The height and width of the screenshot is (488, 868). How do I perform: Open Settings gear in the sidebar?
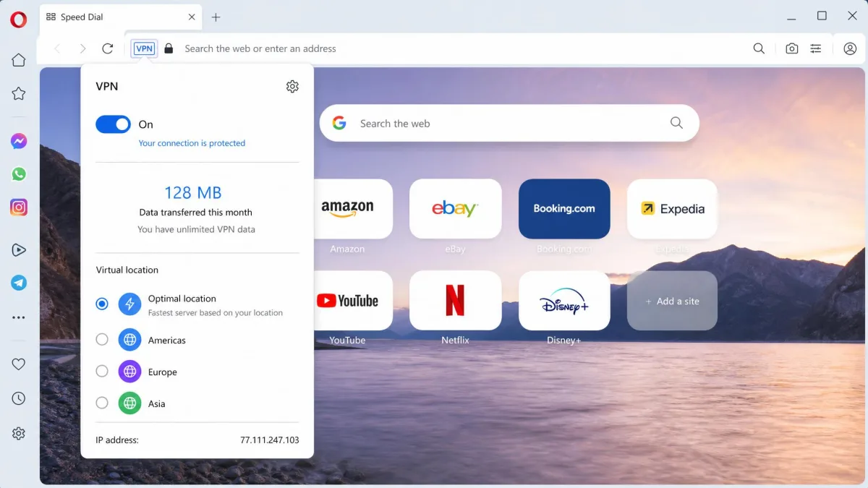[19, 433]
